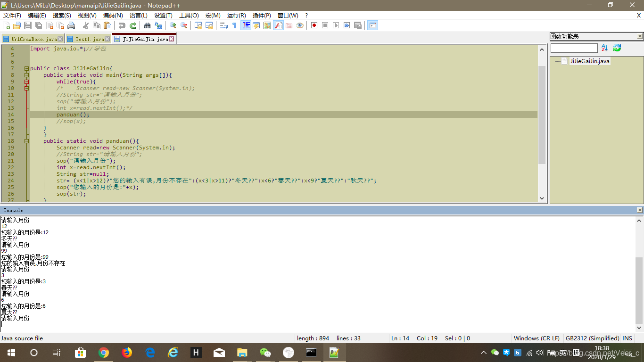Open the 文件(F) menu
Image resolution: width=644 pixels, height=362 pixels.
tap(12, 16)
